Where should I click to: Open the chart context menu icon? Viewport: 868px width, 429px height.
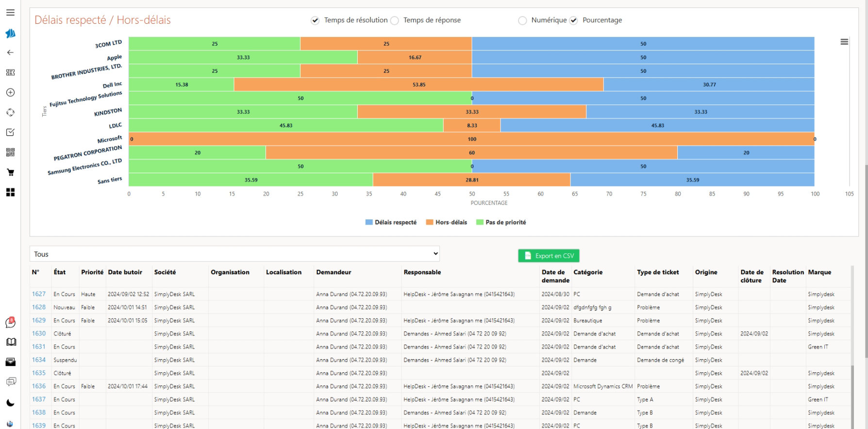point(844,42)
